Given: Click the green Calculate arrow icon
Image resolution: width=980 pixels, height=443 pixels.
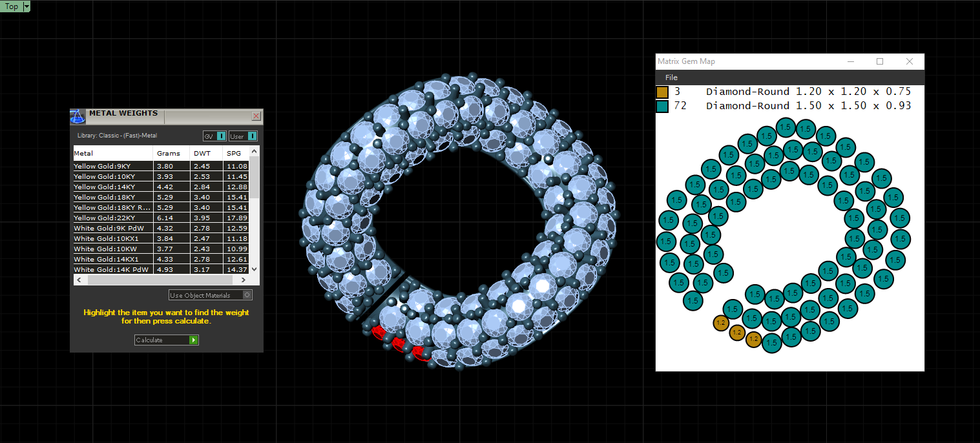Looking at the screenshot, I should [194, 340].
